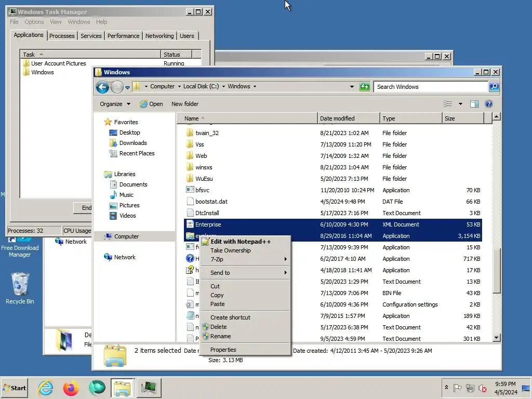Click the file list scroll up arrow
532x399 pixels.
click(x=497, y=117)
